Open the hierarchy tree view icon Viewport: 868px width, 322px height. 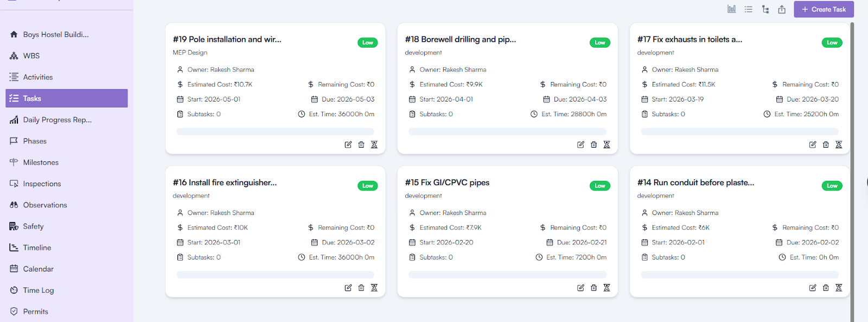tap(765, 9)
